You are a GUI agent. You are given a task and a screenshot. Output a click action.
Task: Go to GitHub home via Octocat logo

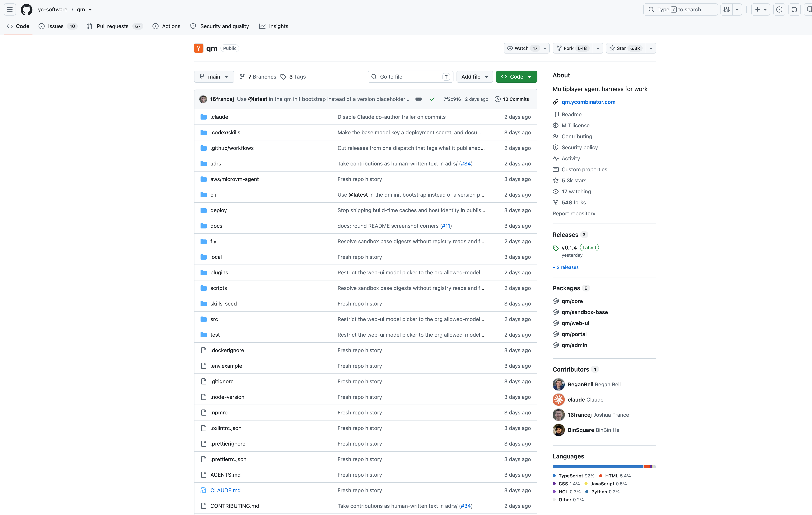coord(26,9)
